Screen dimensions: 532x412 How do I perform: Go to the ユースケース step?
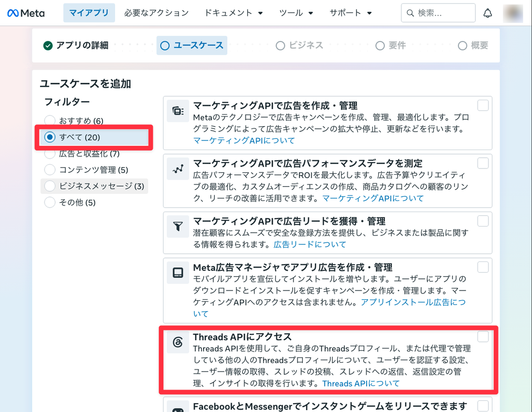click(x=192, y=46)
